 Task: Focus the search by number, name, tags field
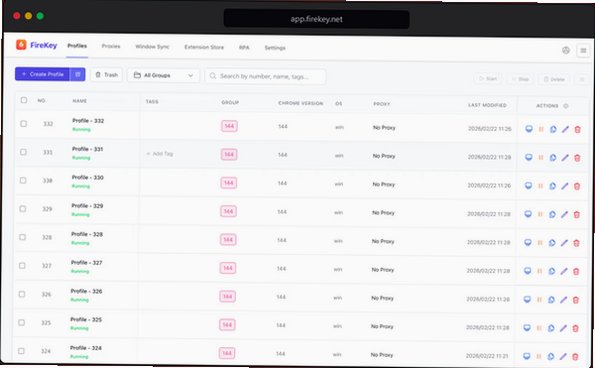pyautogui.click(x=266, y=76)
